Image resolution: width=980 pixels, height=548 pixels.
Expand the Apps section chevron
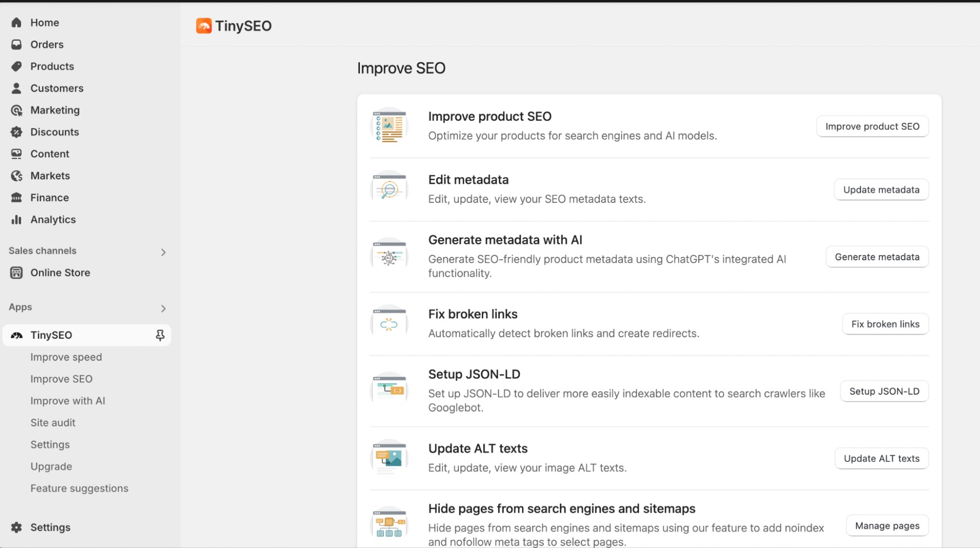tap(163, 308)
